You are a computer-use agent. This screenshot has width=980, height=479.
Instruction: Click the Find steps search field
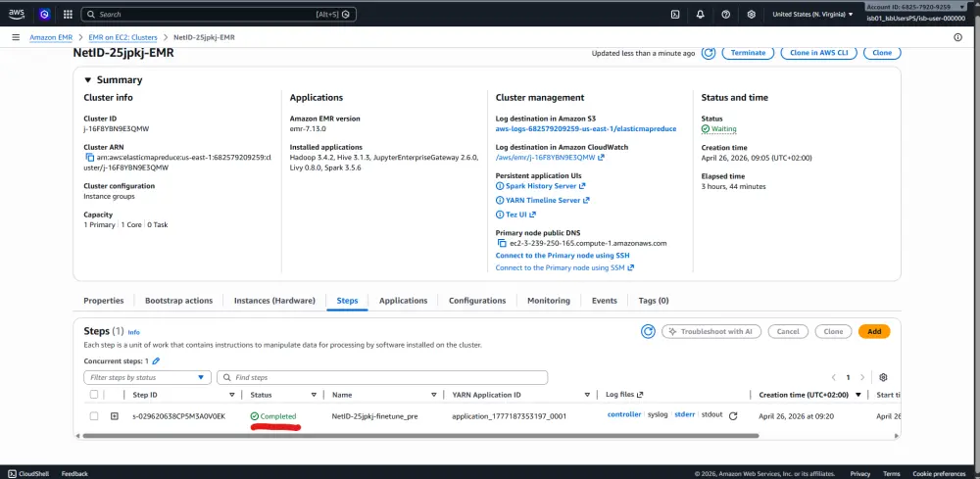coord(382,377)
